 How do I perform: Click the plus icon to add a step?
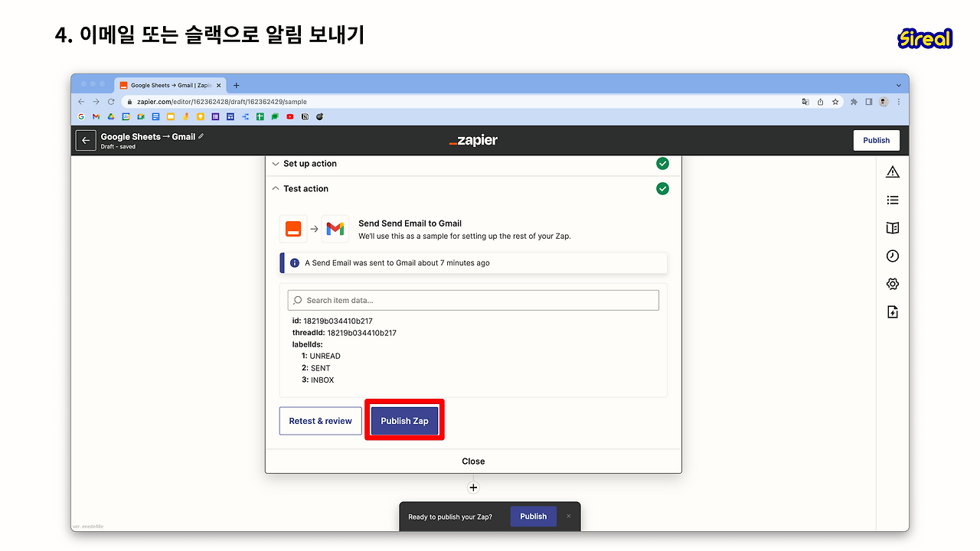tap(473, 487)
